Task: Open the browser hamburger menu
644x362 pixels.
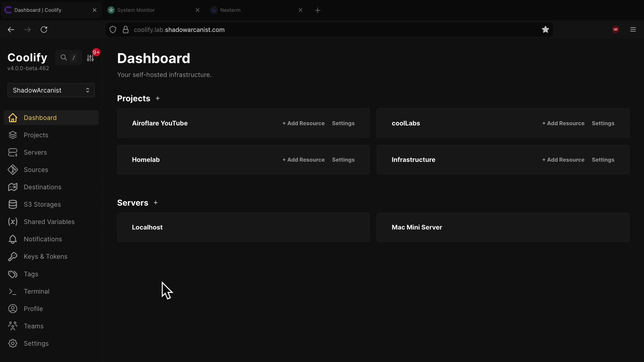Action: 633,29
